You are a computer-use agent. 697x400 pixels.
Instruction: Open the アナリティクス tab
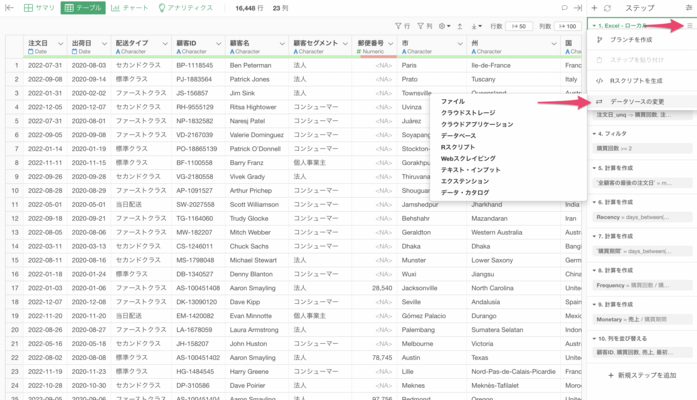[185, 8]
